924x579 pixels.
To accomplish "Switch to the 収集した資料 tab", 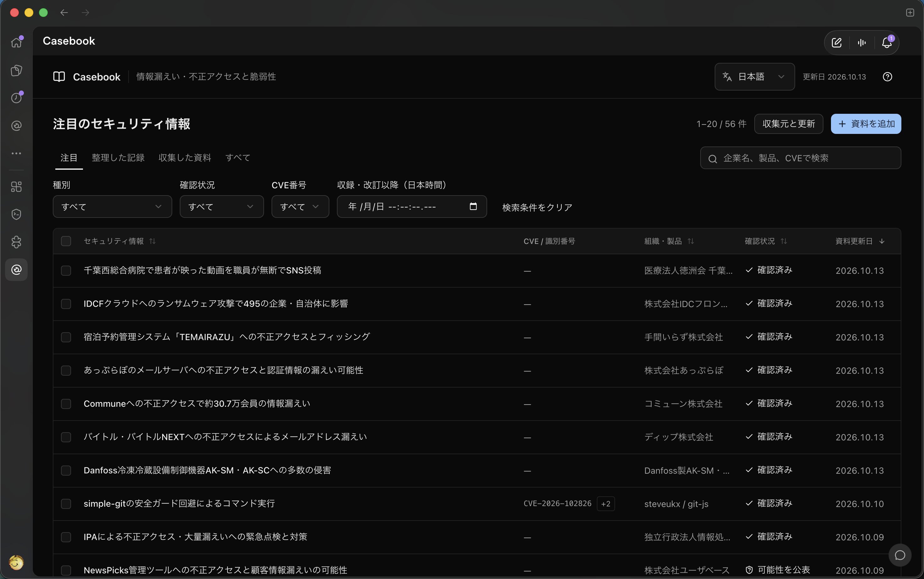I will pyautogui.click(x=185, y=157).
